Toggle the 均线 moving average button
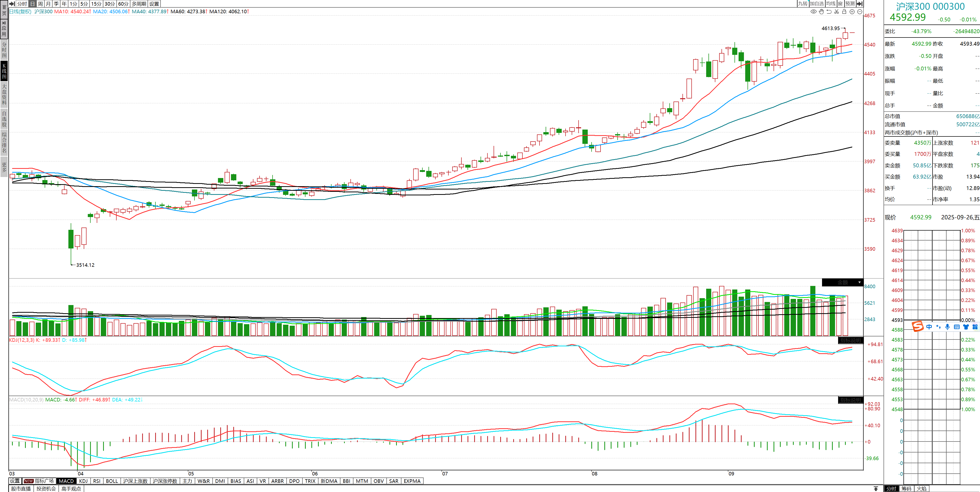This screenshot has width=980, height=492. (831, 3)
